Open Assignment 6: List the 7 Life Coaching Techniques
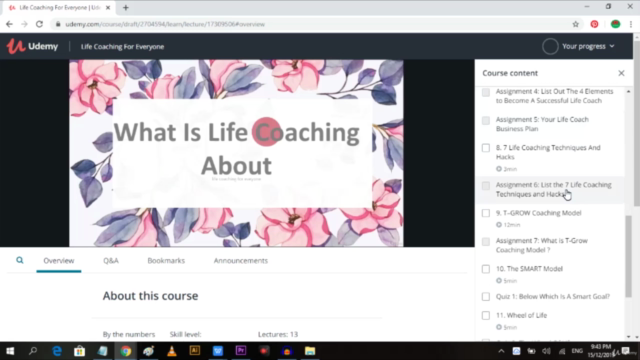 [x=553, y=189]
